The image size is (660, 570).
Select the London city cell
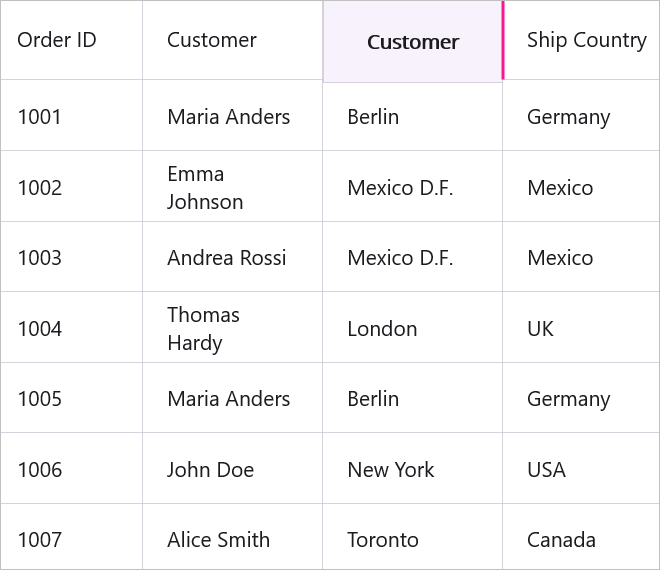(412, 328)
